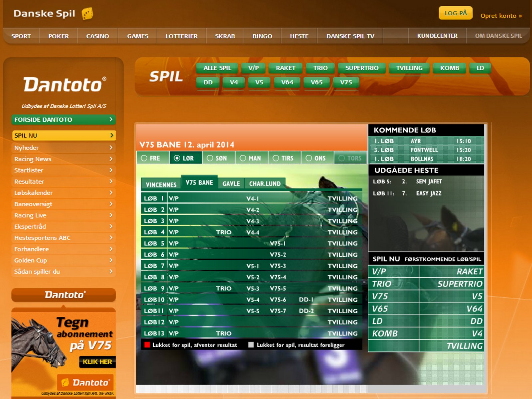
Task: Expand the Resultater sidebar chevron
Action: coord(111,182)
